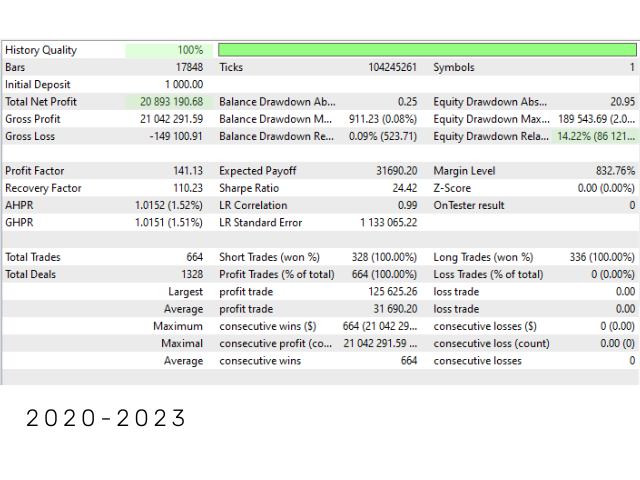Select Initial Deposit value 1 000.00
The image size is (640, 480).
point(184,84)
